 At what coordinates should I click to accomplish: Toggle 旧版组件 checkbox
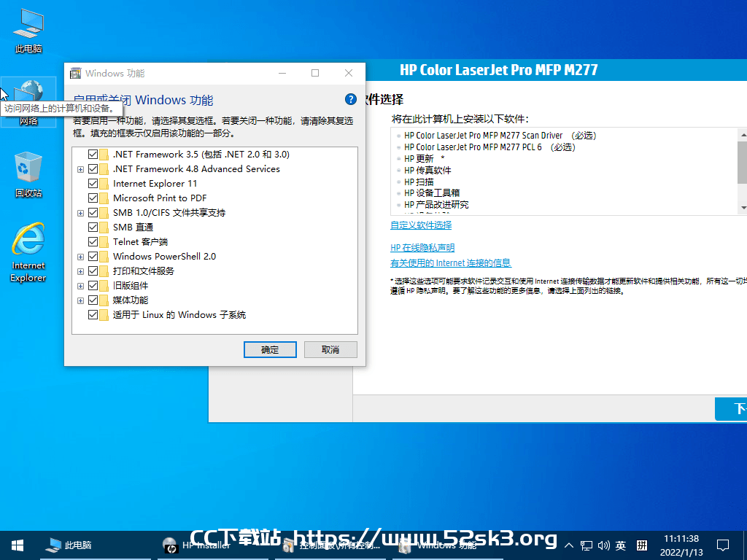pos(93,286)
